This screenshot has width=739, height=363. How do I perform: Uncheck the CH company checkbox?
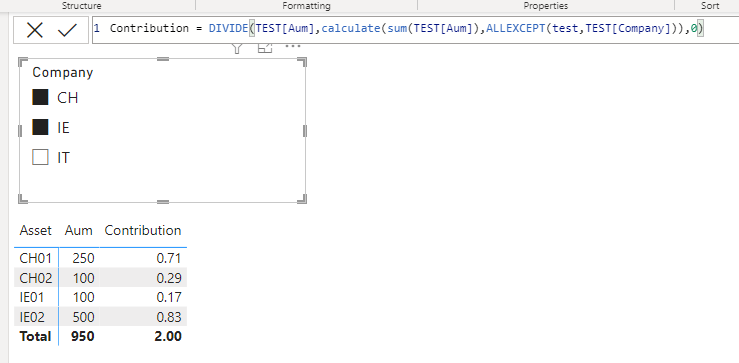(x=40, y=97)
